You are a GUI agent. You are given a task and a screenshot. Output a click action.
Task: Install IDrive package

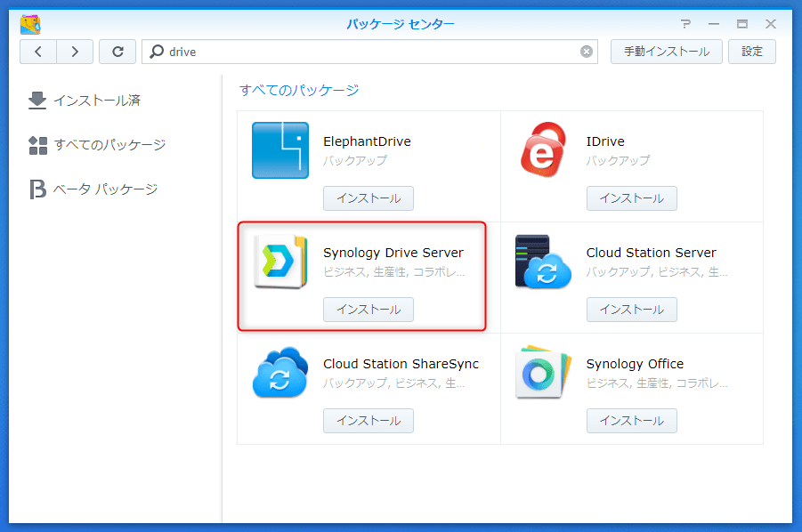(632, 198)
